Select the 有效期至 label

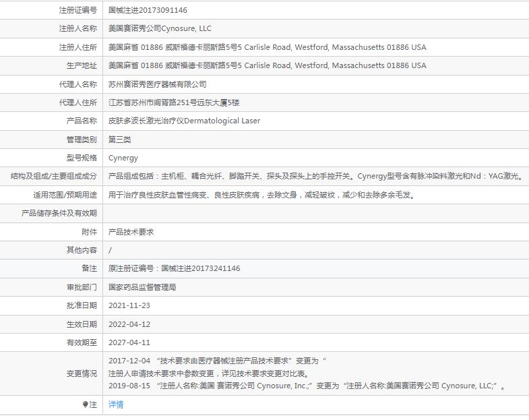[82, 342]
